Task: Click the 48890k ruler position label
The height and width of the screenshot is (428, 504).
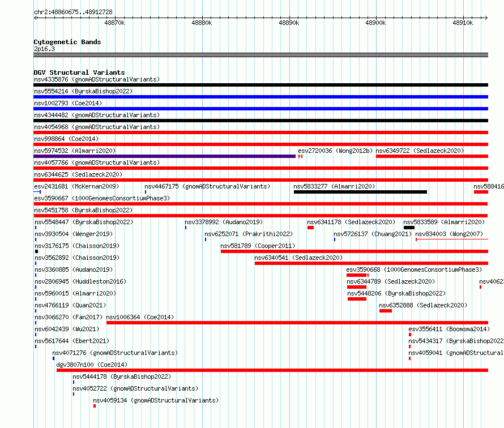Action: coord(289,23)
